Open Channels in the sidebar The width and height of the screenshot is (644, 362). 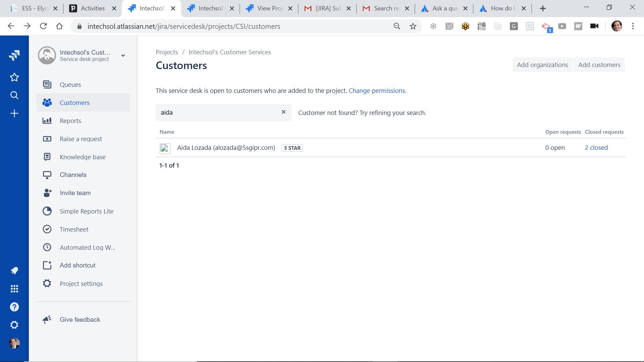(83, 175)
